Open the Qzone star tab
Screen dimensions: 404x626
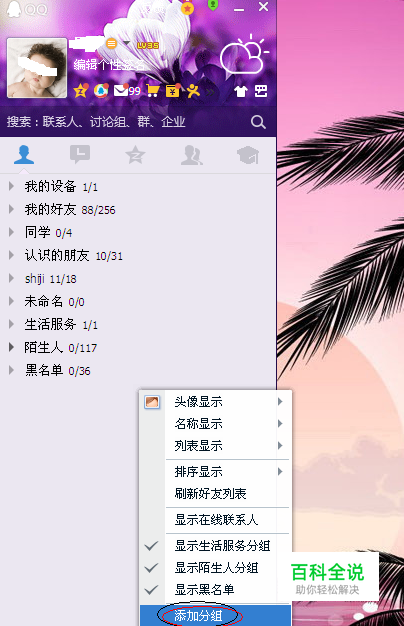[x=135, y=155]
